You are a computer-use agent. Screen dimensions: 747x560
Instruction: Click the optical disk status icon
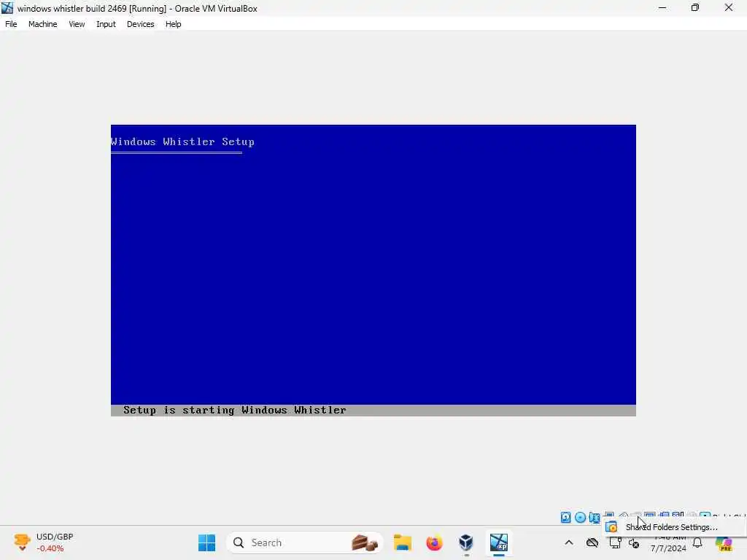pyautogui.click(x=580, y=518)
